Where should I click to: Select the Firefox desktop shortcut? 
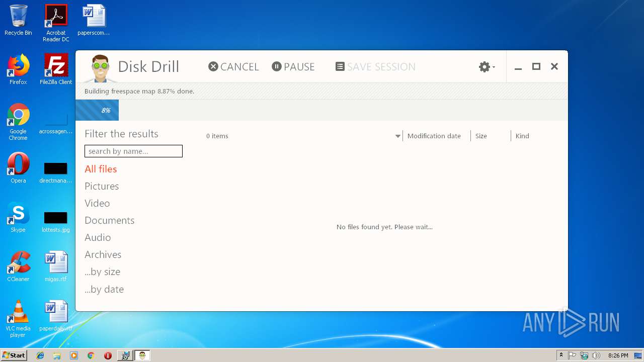click(18, 69)
